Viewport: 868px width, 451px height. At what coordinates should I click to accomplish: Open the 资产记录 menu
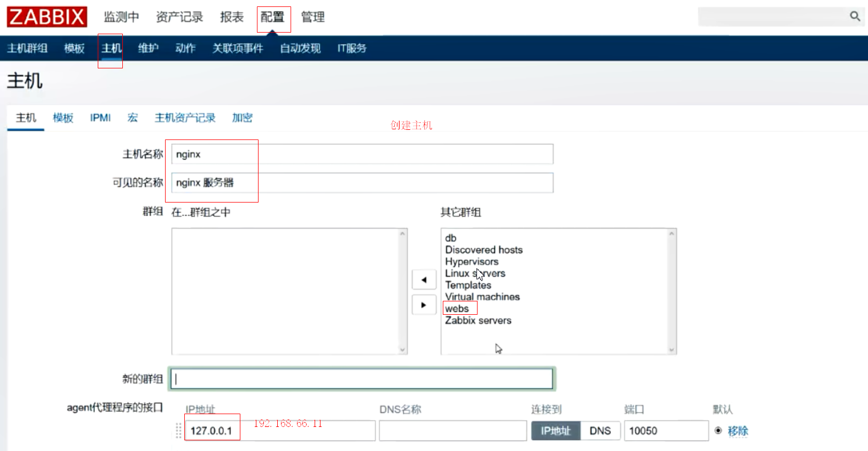(179, 17)
